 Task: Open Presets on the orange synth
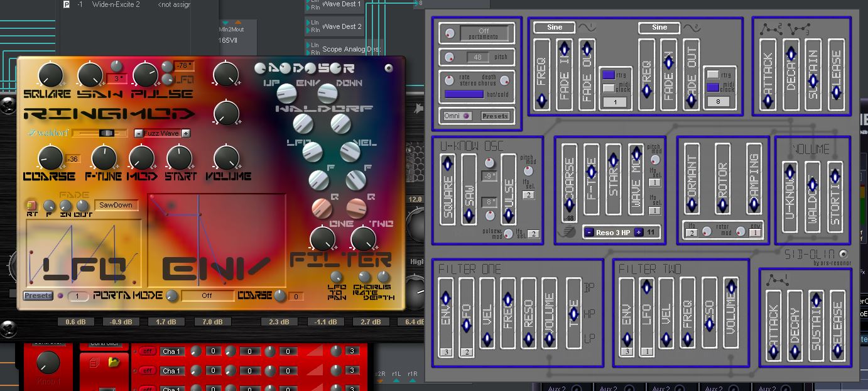coord(38,295)
